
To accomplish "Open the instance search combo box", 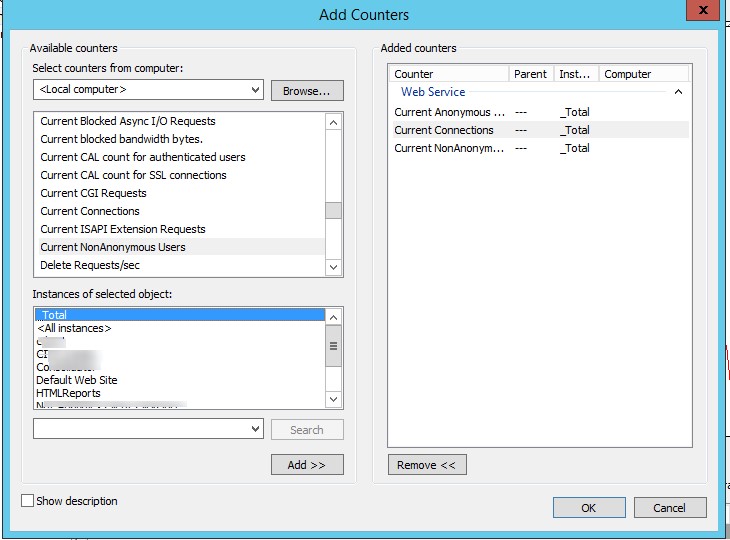I will [x=148, y=429].
